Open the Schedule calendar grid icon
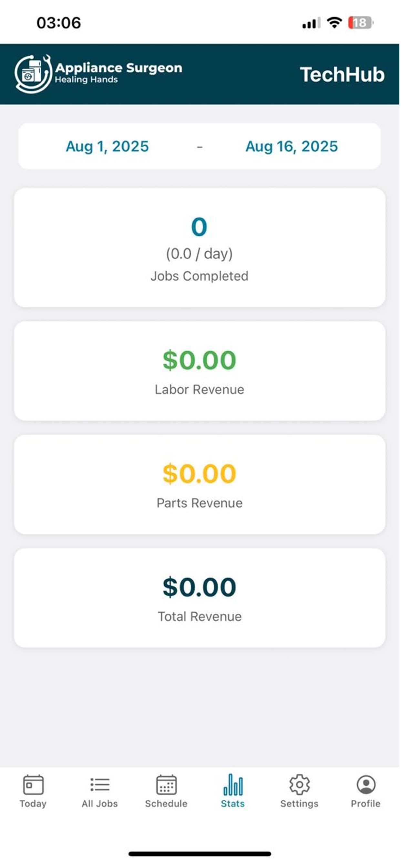Image resolution: width=401 pixels, height=868 pixels. (166, 784)
